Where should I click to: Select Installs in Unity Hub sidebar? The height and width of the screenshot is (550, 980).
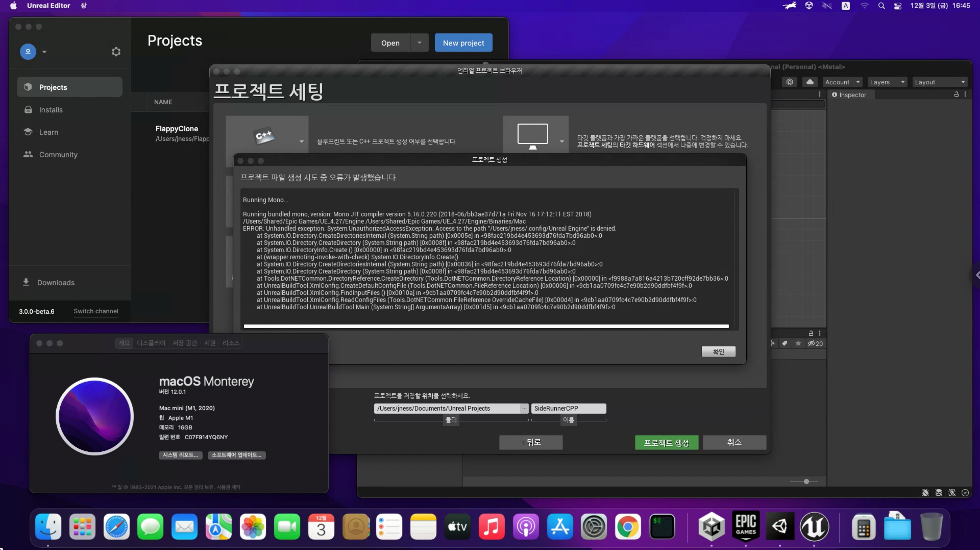pyautogui.click(x=50, y=110)
